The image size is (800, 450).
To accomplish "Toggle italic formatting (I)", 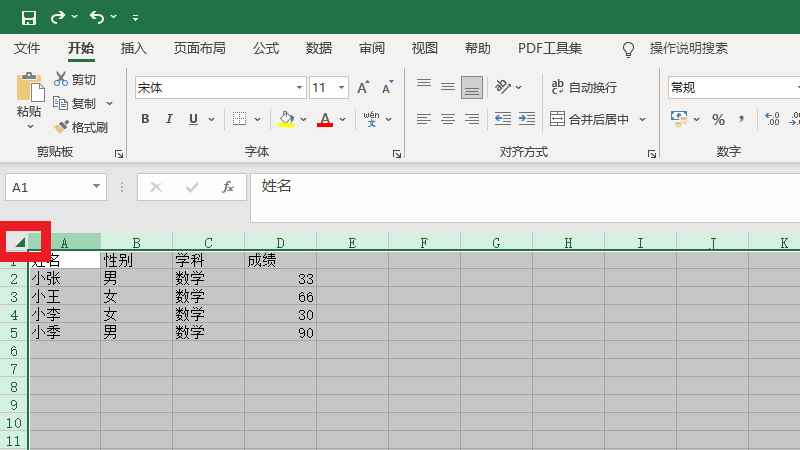I will tap(169, 119).
